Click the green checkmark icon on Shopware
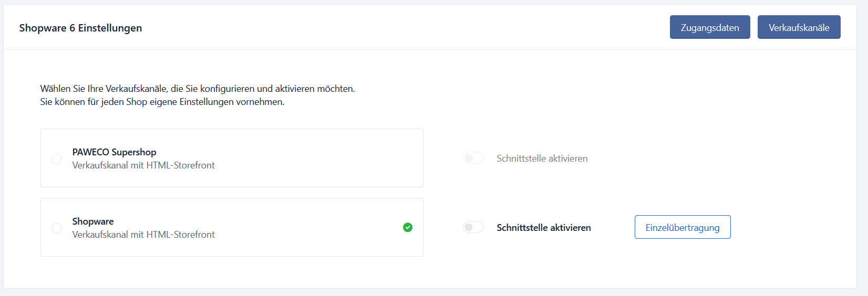Viewport: 868px width, 296px height. 408,227
